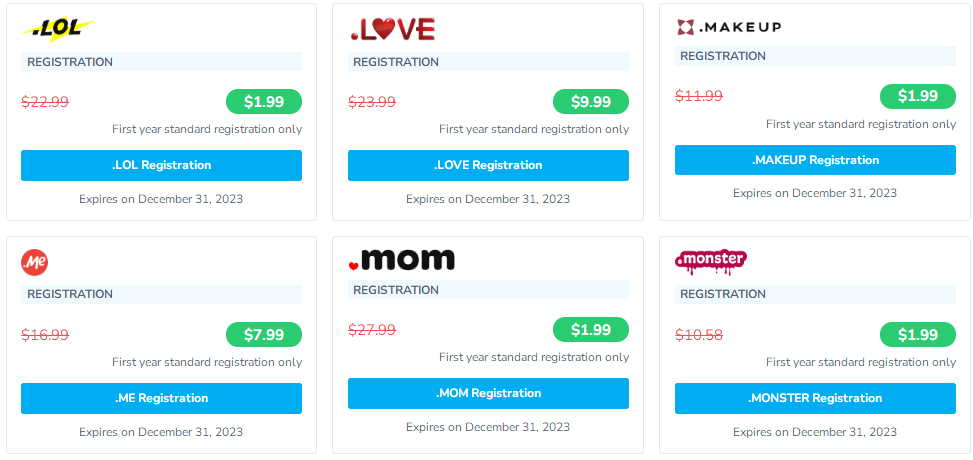
Task: Click the .LOL domain logo
Action: coord(57,30)
